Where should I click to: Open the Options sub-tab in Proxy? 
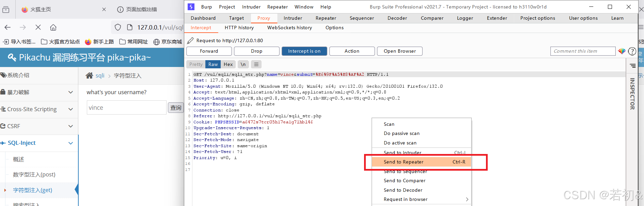pyautogui.click(x=334, y=28)
